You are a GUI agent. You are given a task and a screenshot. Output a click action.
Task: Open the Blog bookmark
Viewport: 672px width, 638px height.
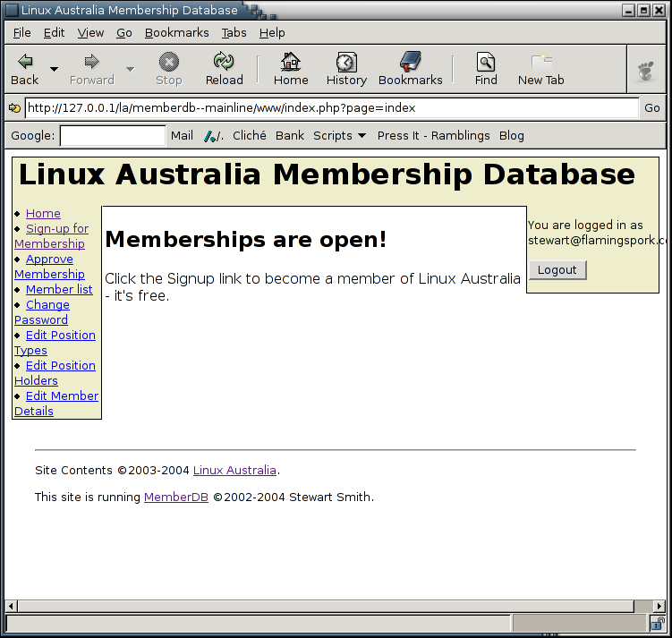(x=511, y=136)
